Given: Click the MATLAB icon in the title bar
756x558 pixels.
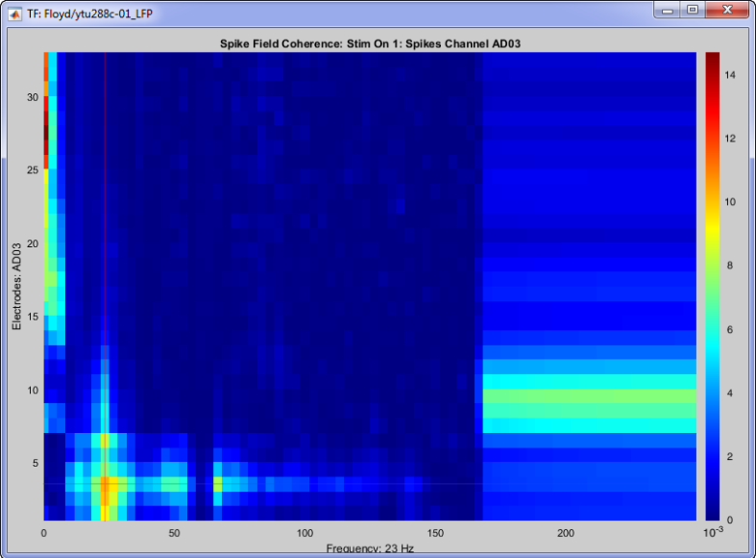Looking at the screenshot, I should (15, 11).
